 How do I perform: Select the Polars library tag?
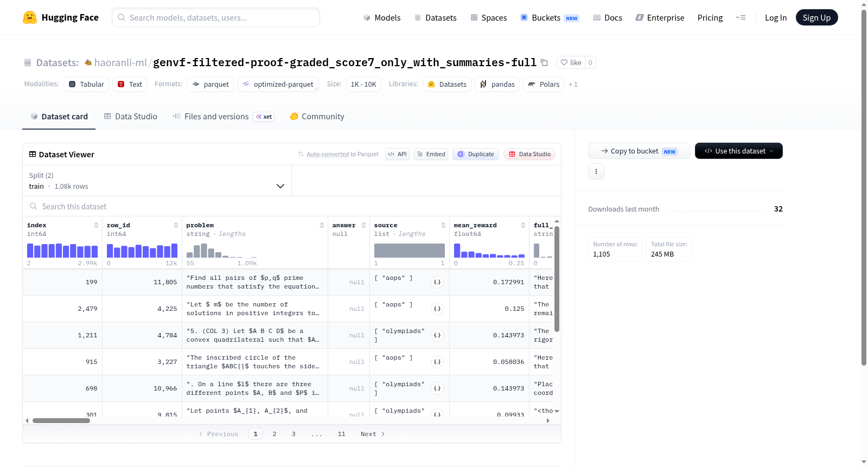coord(544,84)
